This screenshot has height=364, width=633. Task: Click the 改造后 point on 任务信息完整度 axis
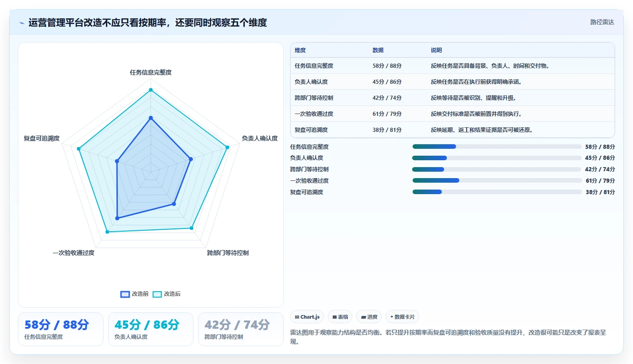click(x=151, y=90)
